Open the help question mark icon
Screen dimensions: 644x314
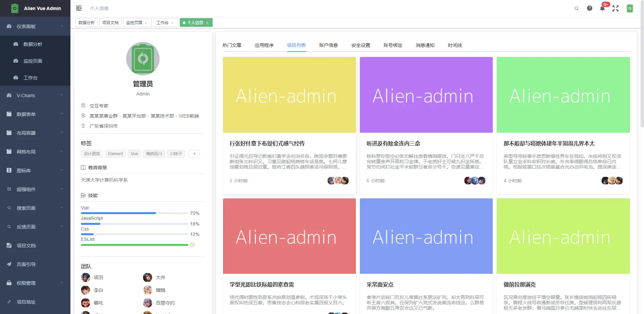pos(590,8)
